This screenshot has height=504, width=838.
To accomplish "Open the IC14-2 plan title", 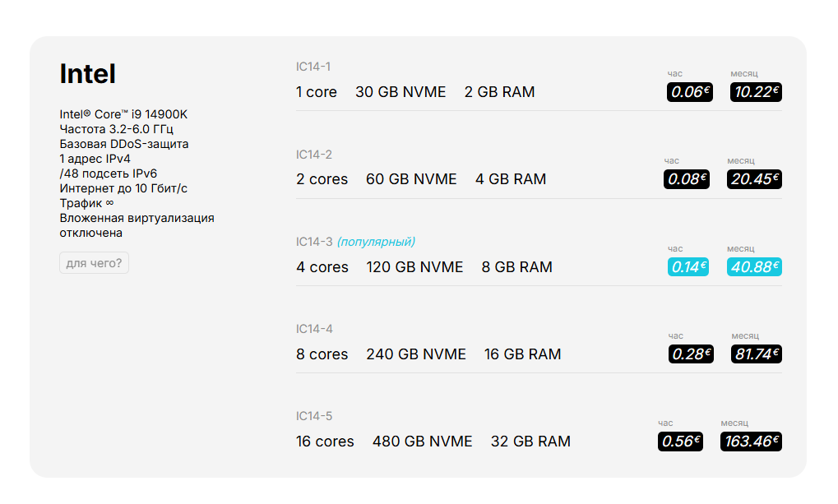I will point(314,155).
